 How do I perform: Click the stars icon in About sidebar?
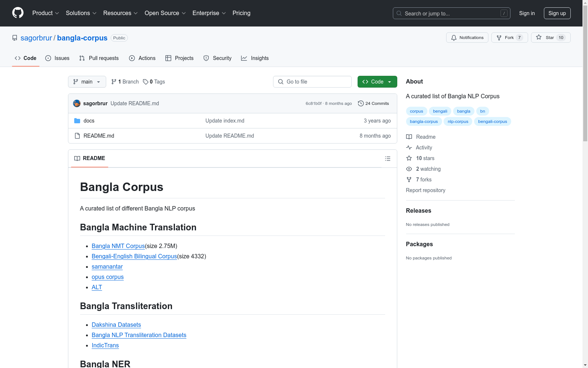(x=409, y=158)
